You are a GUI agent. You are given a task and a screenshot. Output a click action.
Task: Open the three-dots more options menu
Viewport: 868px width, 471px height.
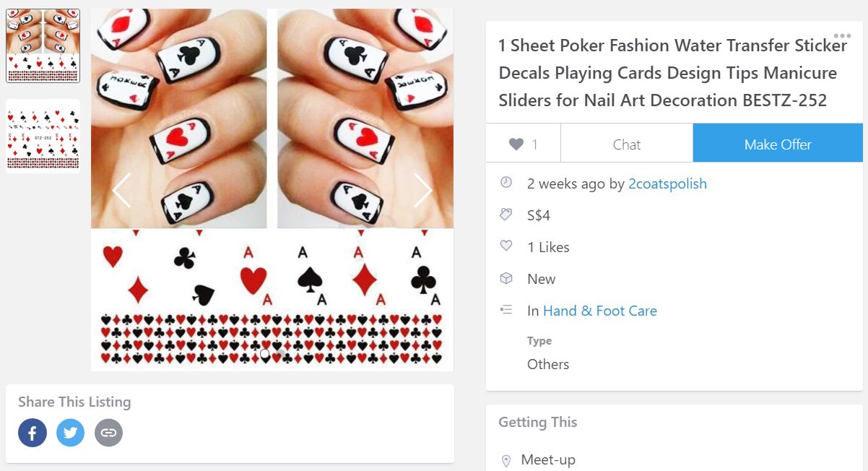coord(841,36)
